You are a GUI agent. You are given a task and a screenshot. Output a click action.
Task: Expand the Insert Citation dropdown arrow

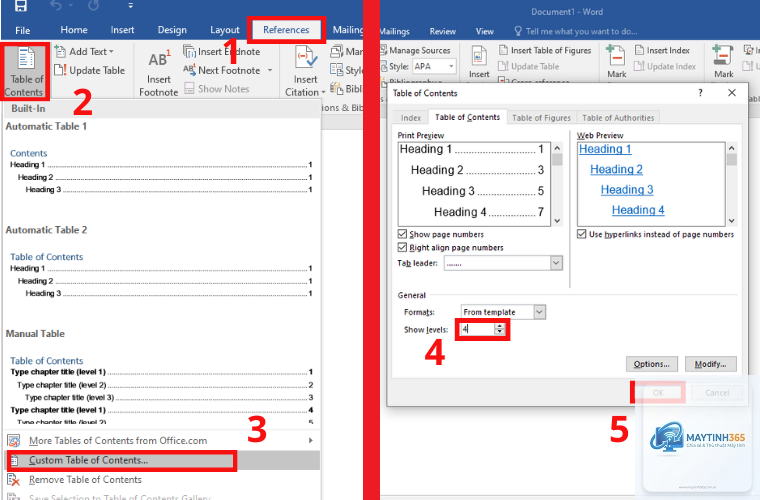323,92
